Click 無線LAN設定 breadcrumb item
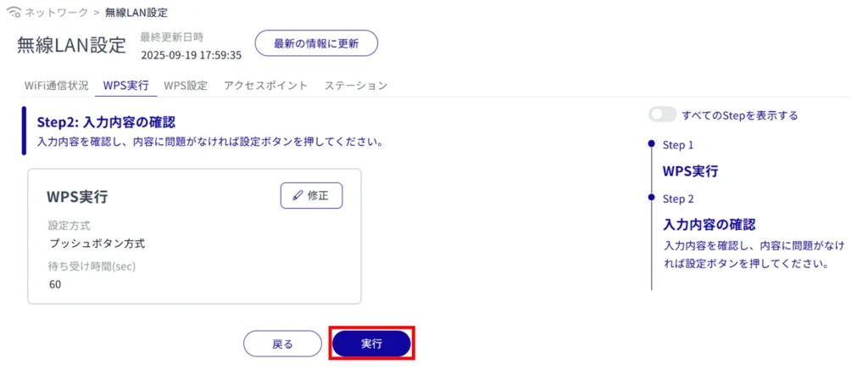Viewport: 868px width, 381px height. [136, 14]
